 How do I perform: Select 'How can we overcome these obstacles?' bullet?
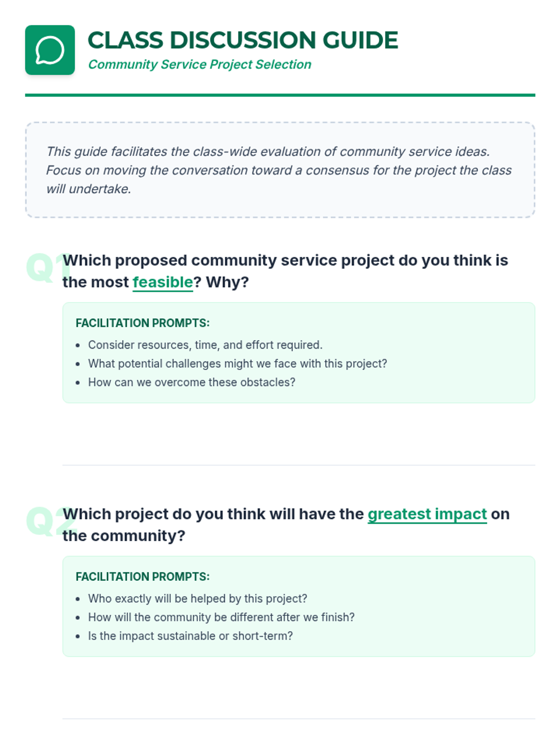pyautogui.click(x=192, y=382)
